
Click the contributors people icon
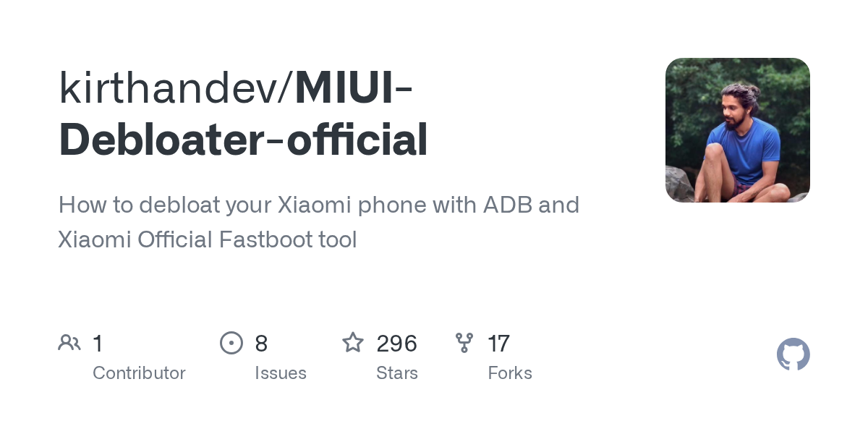[69, 343]
